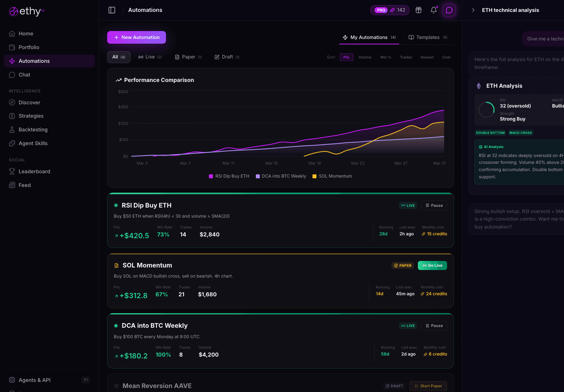
Task: Click RSI Dip Buy ETH green status dot
Action: [116, 205]
